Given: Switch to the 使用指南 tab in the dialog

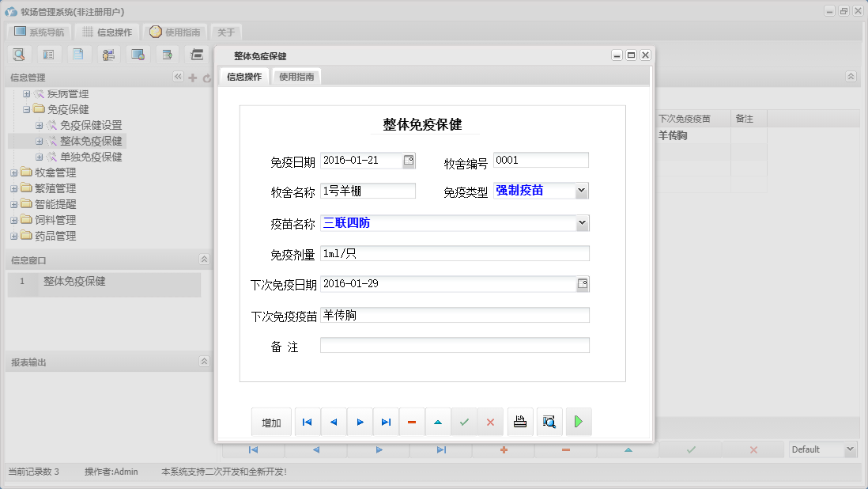Looking at the screenshot, I should [298, 77].
